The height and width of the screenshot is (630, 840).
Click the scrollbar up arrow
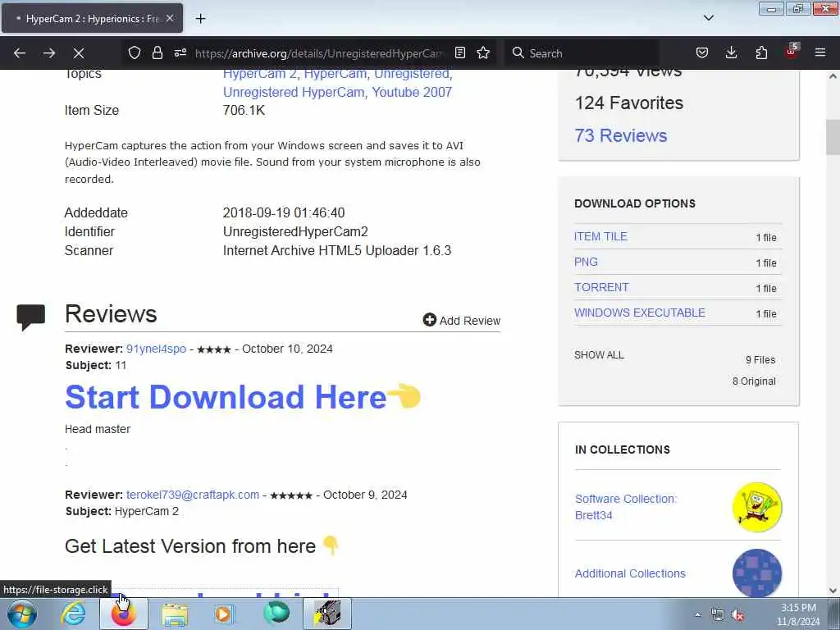click(833, 76)
